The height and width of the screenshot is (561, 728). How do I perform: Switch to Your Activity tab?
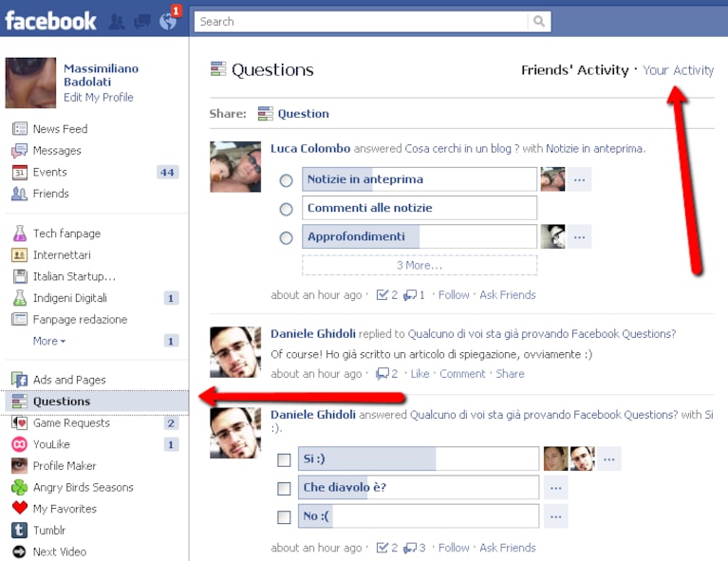pyautogui.click(x=679, y=70)
